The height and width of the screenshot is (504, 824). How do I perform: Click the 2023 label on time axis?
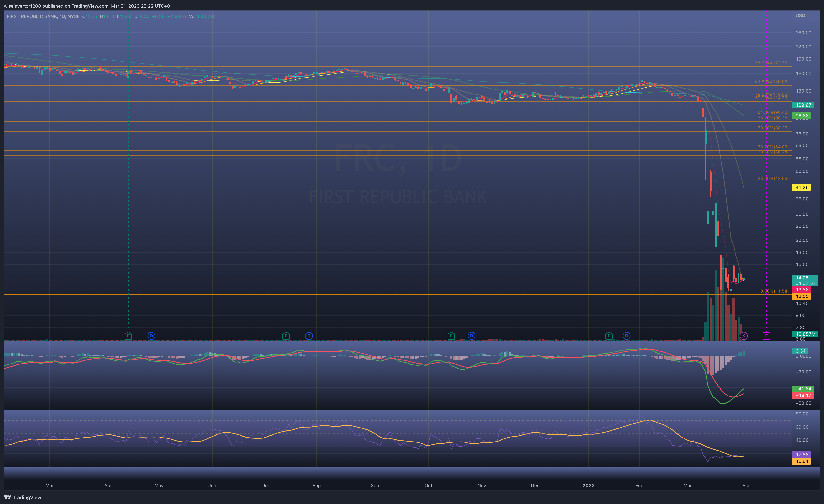tap(588, 485)
